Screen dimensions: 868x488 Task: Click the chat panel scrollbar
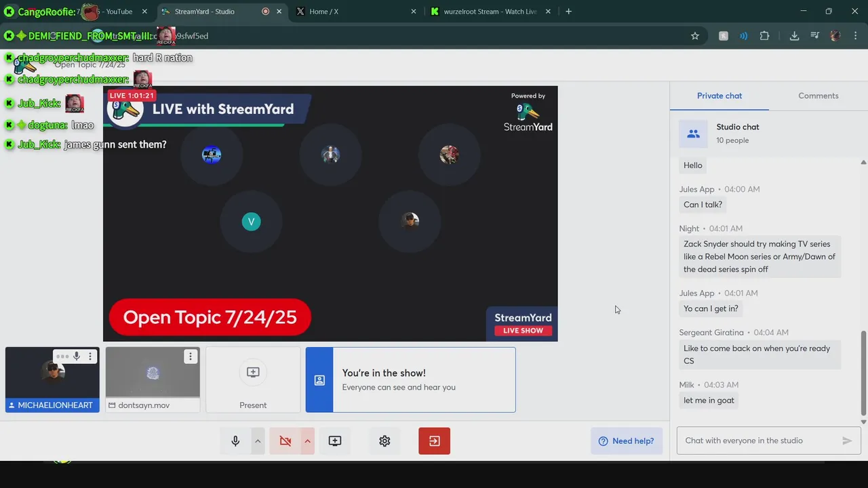click(x=863, y=373)
